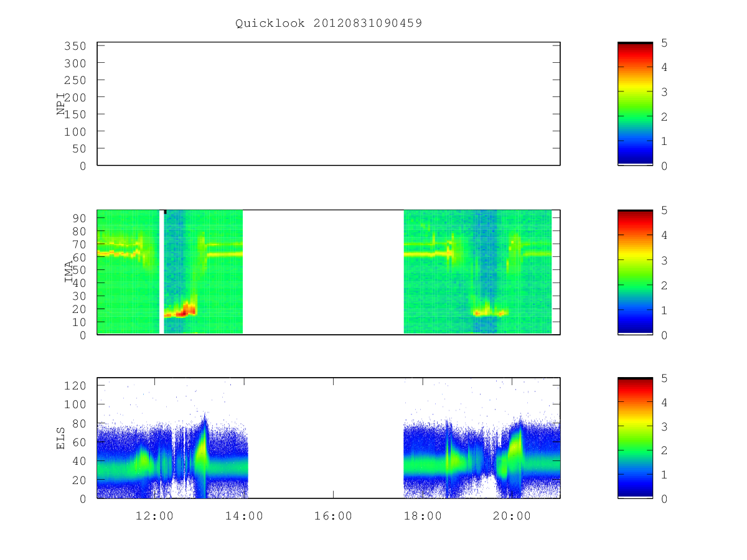Screen dimensions: 747x560
Task: Click the NPI panel color bar
Action: [x=635, y=104]
